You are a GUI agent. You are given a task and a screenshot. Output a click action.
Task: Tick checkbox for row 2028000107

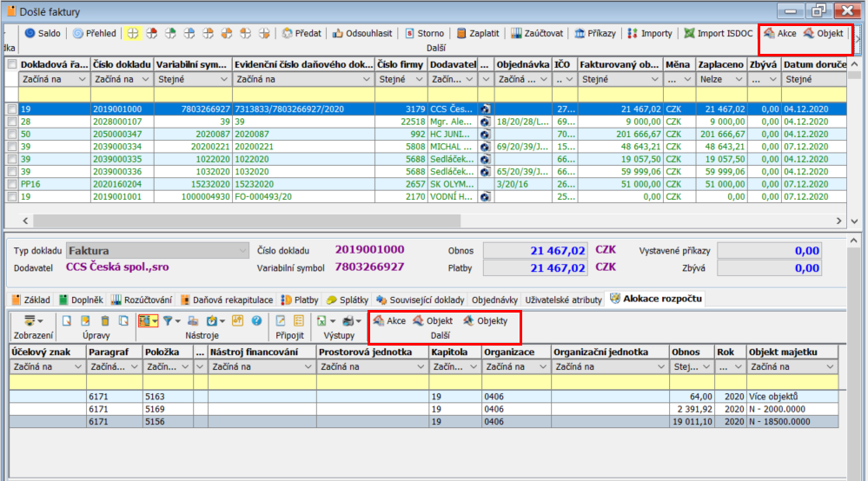(x=11, y=122)
